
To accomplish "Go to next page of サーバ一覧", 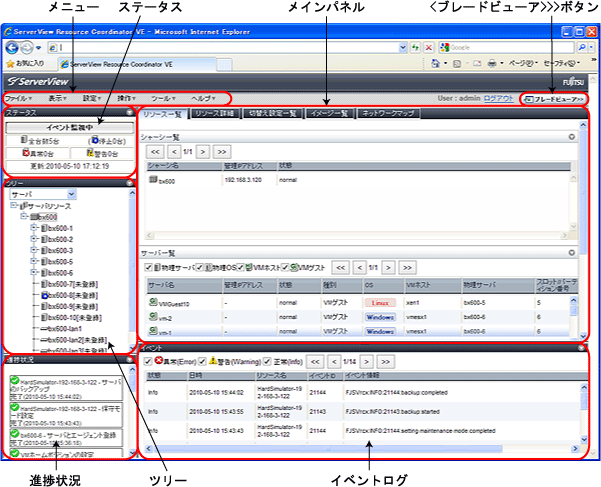I will tap(388, 267).
